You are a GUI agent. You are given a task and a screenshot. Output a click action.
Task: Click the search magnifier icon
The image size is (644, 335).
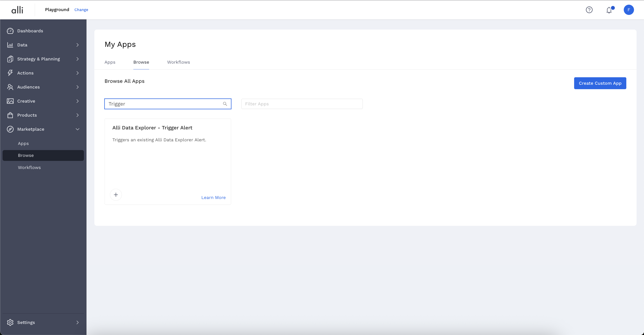click(225, 104)
